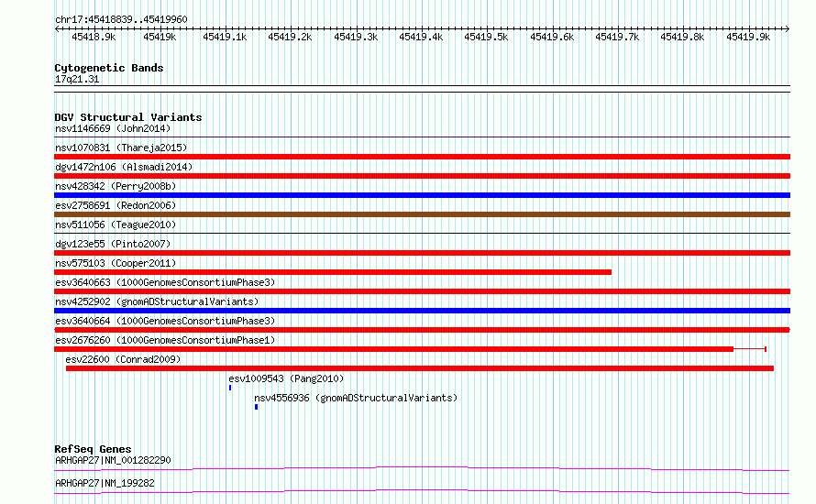The image size is (816, 504).
Task: Open the esv1009543 (Pang2010) label
Action: click(286, 378)
